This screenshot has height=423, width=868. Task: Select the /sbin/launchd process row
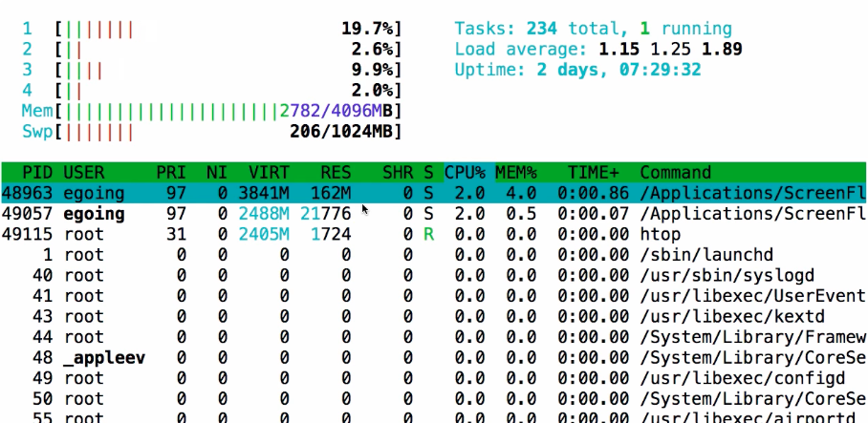click(x=434, y=255)
